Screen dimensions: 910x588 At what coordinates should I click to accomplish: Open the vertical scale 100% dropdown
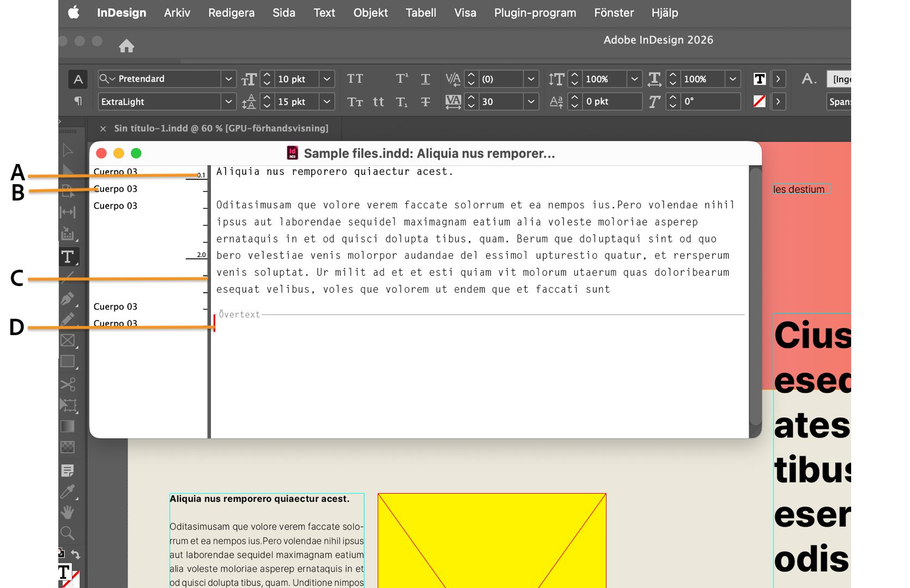[634, 79]
